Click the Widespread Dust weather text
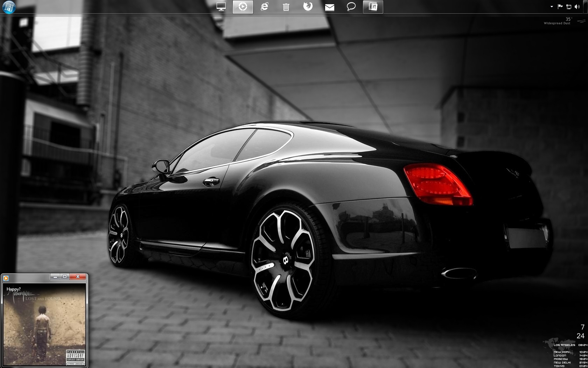588x368 pixels. point(557,23)
